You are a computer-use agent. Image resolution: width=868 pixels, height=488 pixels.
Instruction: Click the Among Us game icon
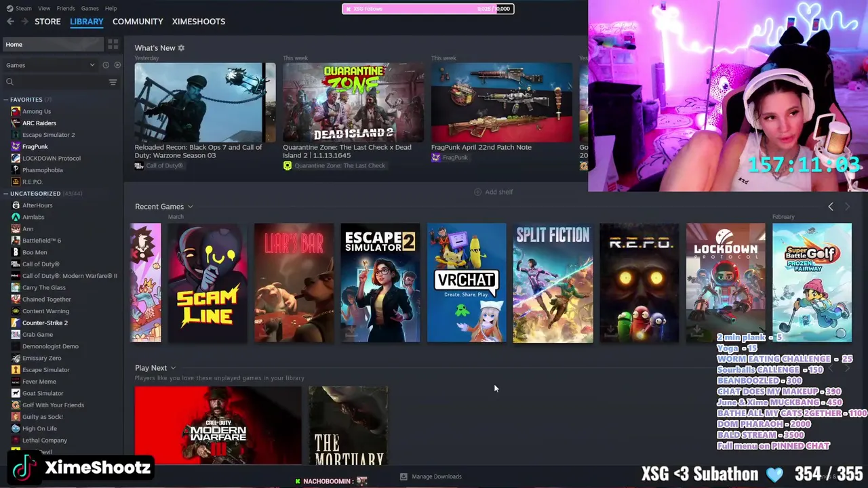(x=16, y=111)
